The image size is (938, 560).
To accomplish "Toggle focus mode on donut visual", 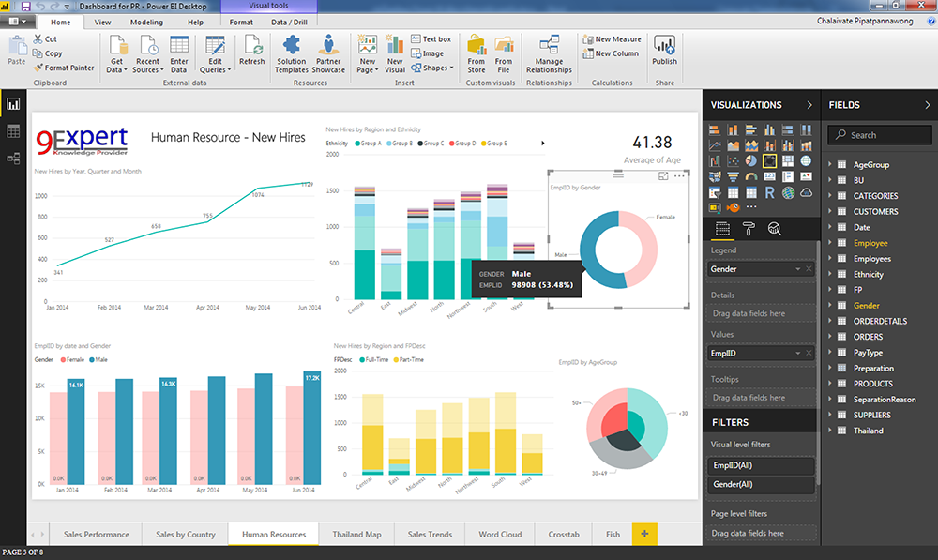I will click(x=663, y=176).
